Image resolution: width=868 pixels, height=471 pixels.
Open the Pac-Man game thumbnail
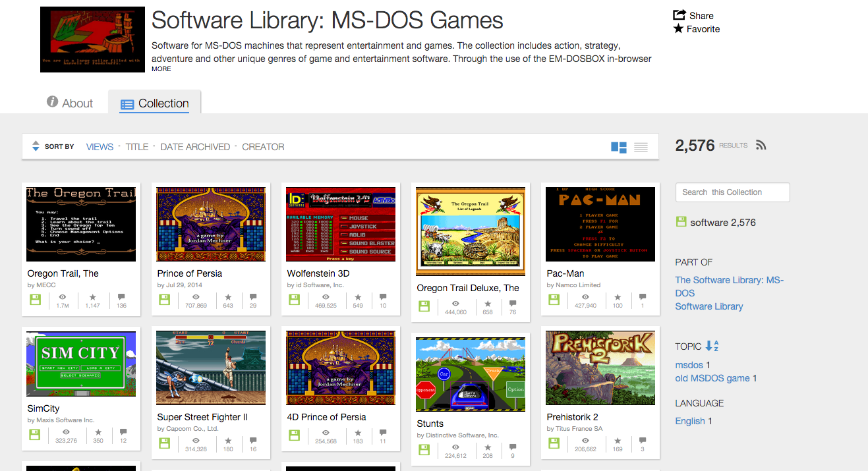point(600,224)
